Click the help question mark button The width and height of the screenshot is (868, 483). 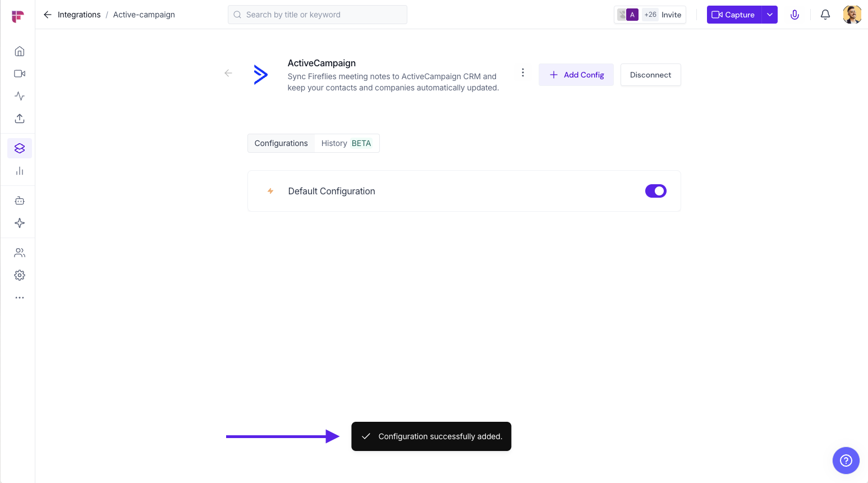coord(846,461)
